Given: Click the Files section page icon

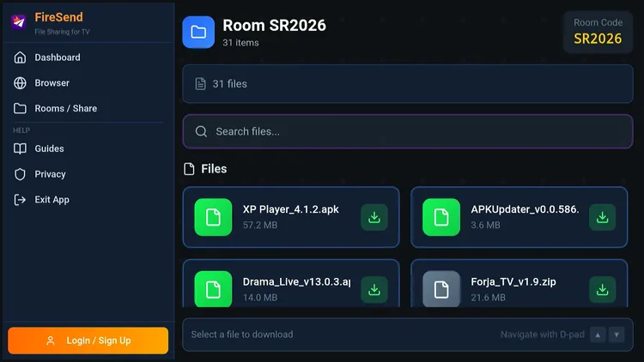Looking at the screenshot, I should 189,169.
